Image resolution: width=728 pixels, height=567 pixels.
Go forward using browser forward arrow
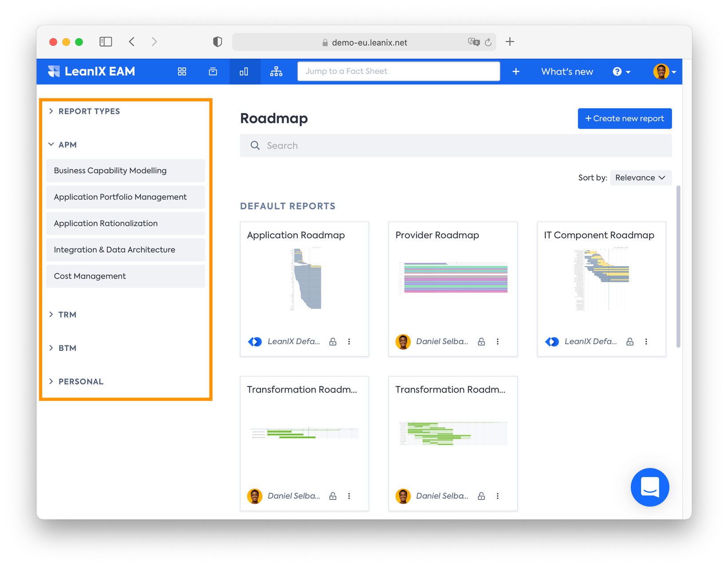click(154, 42)
